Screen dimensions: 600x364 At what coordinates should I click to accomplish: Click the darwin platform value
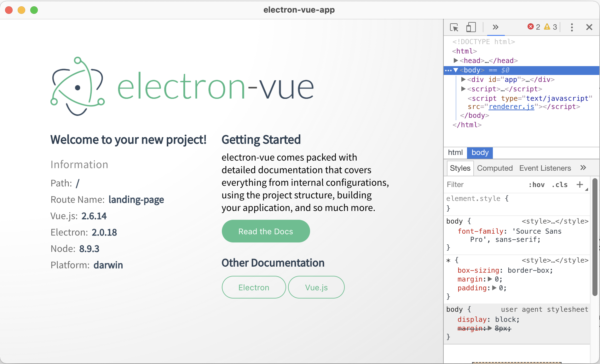pos(108,265)
